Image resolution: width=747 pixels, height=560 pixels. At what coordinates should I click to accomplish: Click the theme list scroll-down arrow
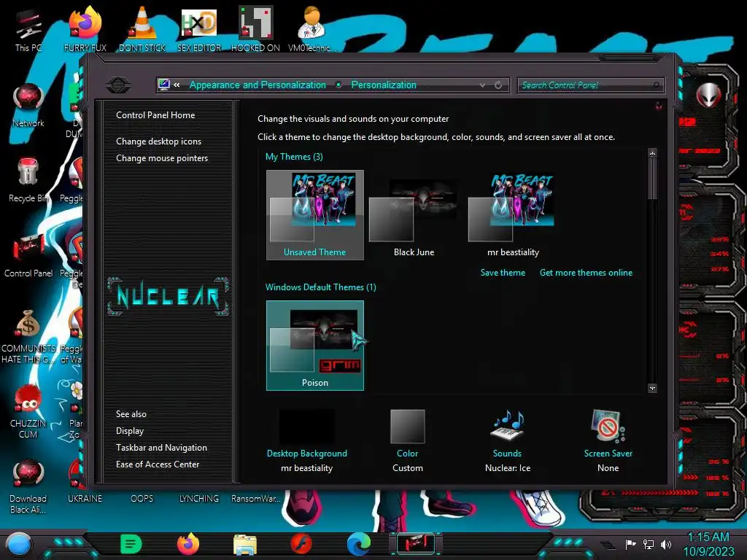click(652, 388)
